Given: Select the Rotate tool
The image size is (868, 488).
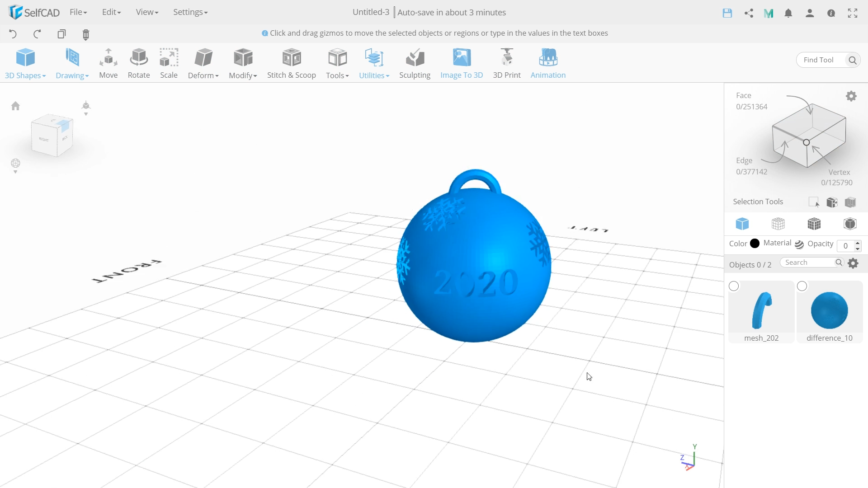Looking at the screenshot, I should point(139,63).
